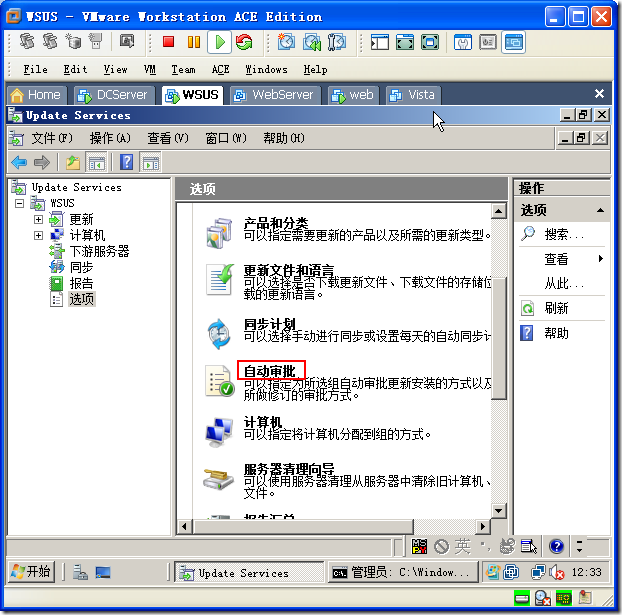Select 报告 in the tree

point(81,283)
